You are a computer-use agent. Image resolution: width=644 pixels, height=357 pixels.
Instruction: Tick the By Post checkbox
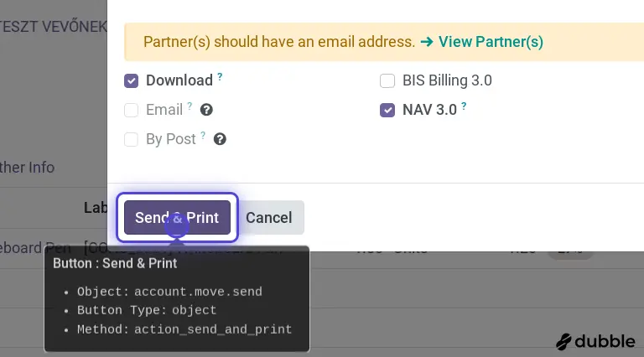pyautogui.click(x=132, y=139)
